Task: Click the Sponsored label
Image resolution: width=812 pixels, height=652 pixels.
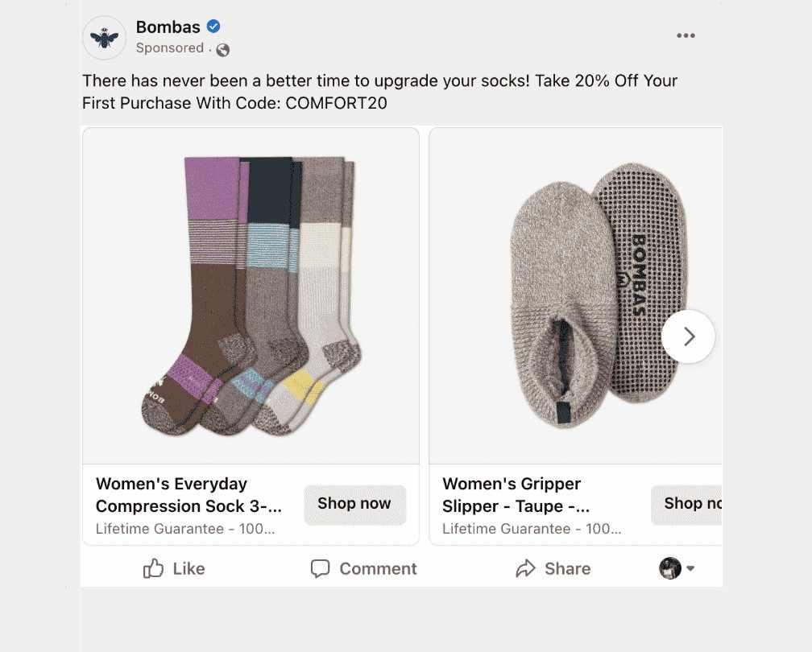Action: click(170, 48)
